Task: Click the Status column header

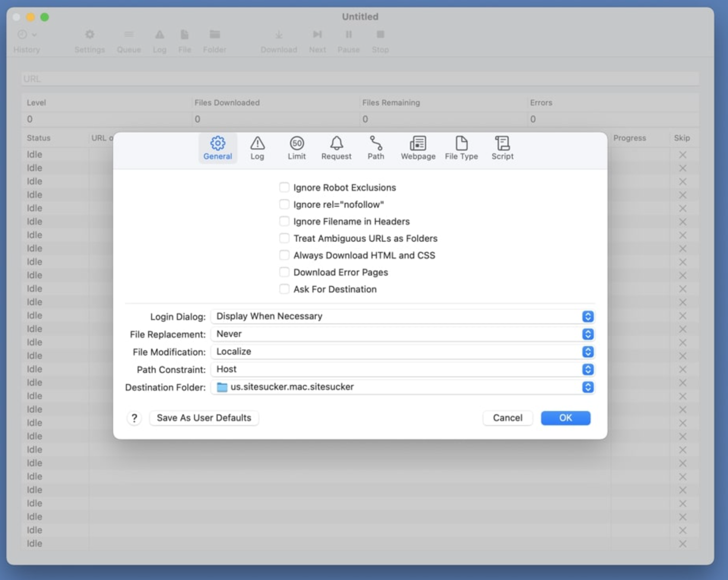Action: [39, 138]
